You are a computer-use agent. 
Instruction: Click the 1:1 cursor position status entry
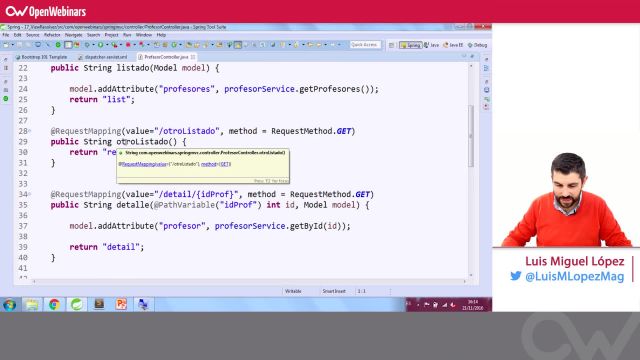[x=362, y=291]
